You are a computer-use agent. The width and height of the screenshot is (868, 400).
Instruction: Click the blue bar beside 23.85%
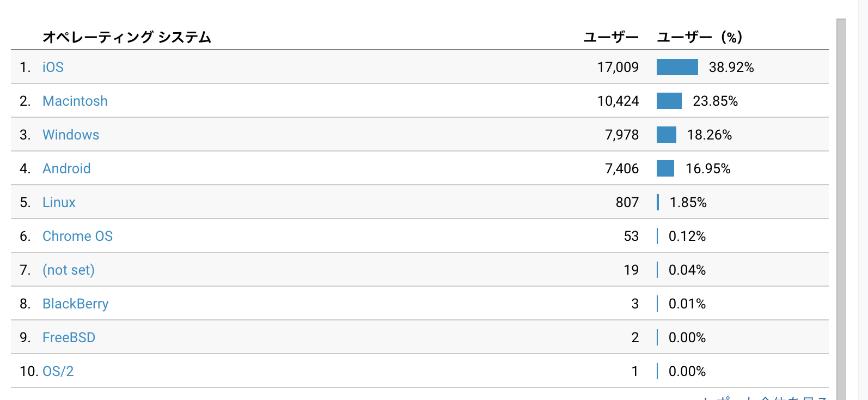(669, 101)
